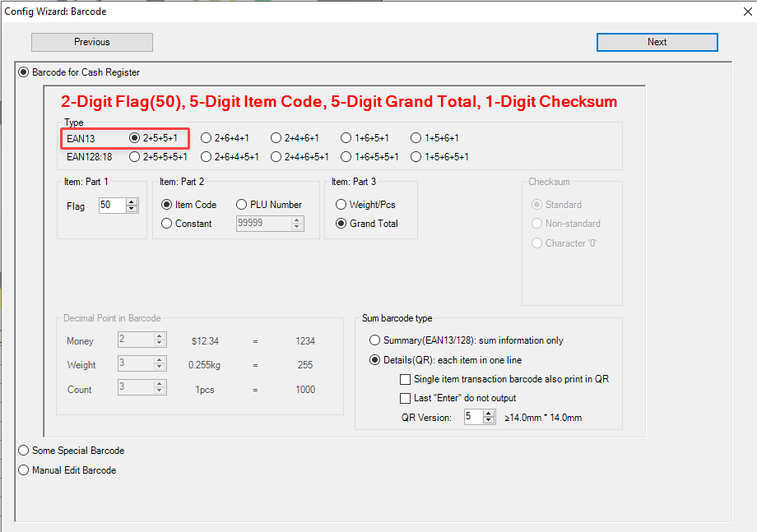Click the EAN13 row label

(81, 139)
